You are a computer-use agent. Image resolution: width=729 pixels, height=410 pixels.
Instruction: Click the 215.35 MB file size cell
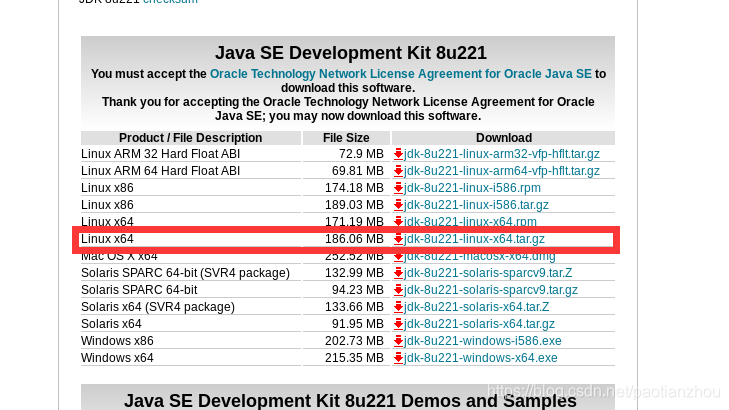354,358
